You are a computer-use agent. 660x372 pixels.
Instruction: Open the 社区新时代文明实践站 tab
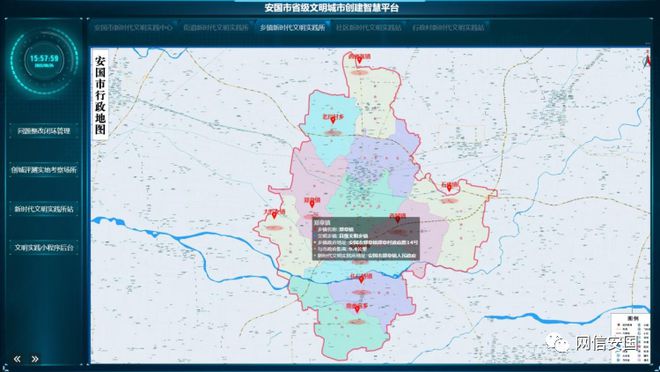point(369,28)
